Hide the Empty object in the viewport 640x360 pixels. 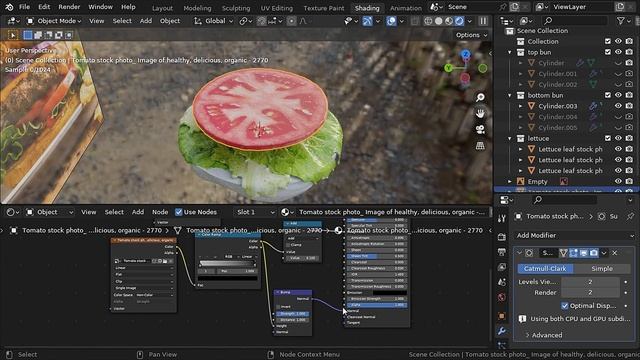pos(618,182)
